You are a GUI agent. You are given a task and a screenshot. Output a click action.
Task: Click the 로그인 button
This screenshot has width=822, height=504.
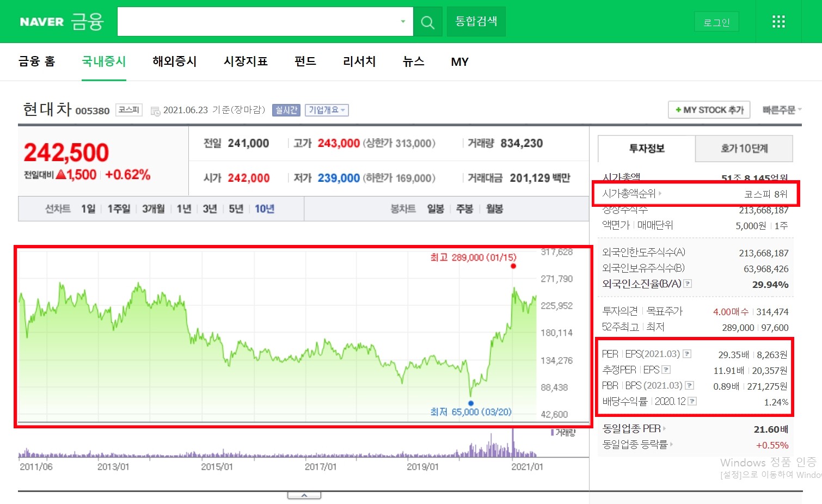pos(716,22)
